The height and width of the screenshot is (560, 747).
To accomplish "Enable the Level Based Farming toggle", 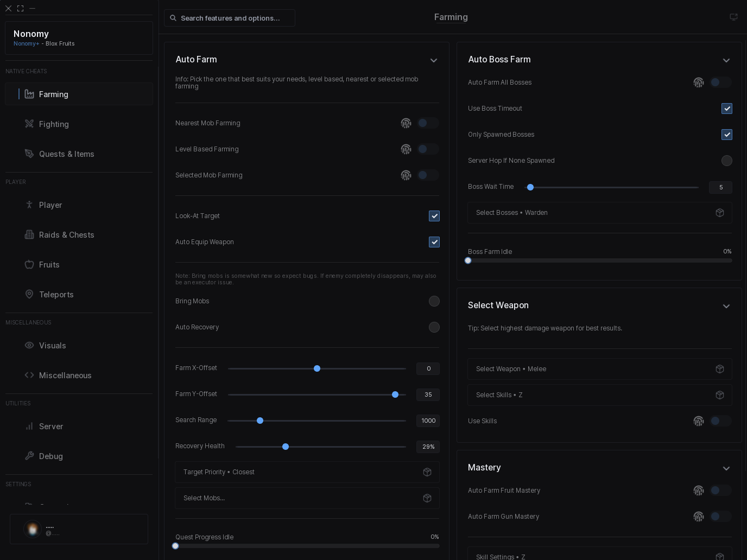I will [428, 149].
